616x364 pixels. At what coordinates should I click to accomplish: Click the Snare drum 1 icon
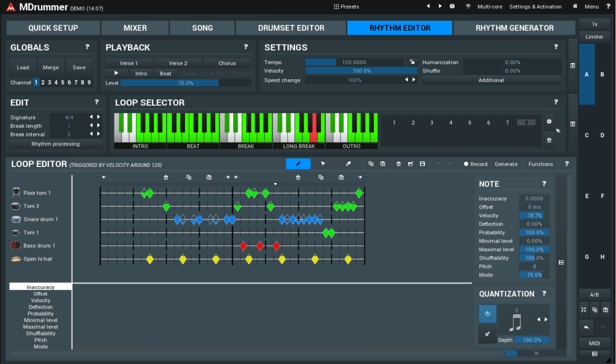click(16, 219)
